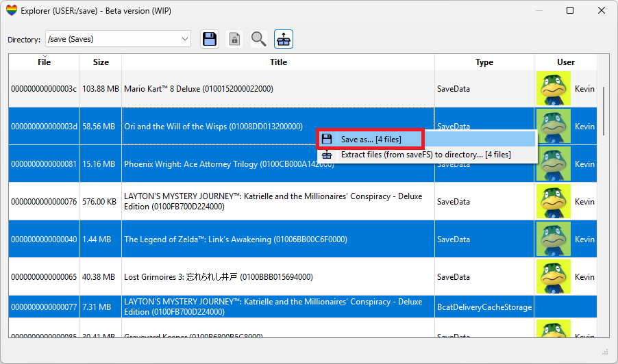This screenshot has height=364, width=618.
Task: Open the Directory /save (Saves) dropdown
Action: click(x=119, y=39)
